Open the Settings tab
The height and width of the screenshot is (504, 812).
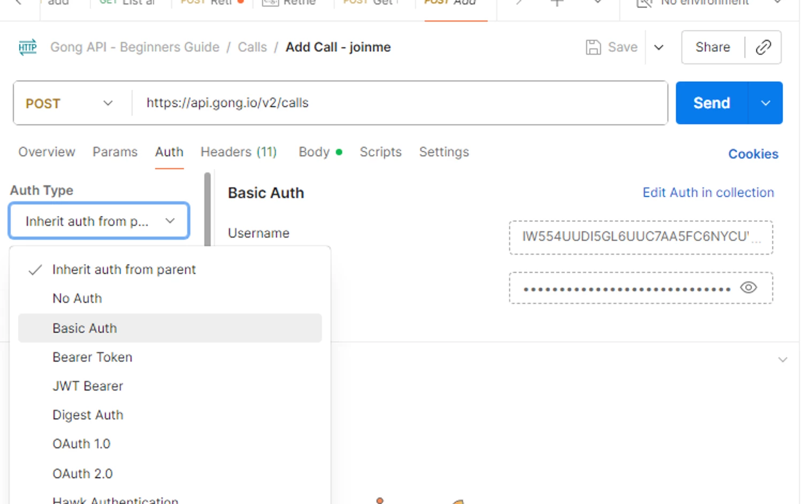pyautogui.click(x=444, y=152)
